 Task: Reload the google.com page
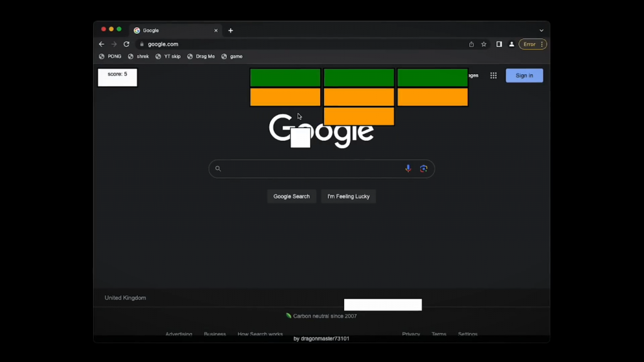pos(126,44)
